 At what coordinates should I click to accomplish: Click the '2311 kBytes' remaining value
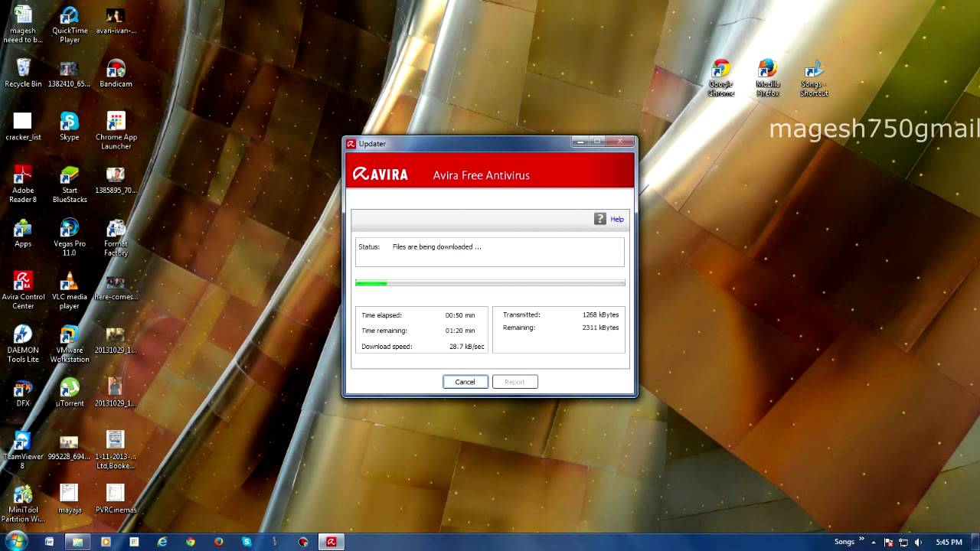coord(600,328)
